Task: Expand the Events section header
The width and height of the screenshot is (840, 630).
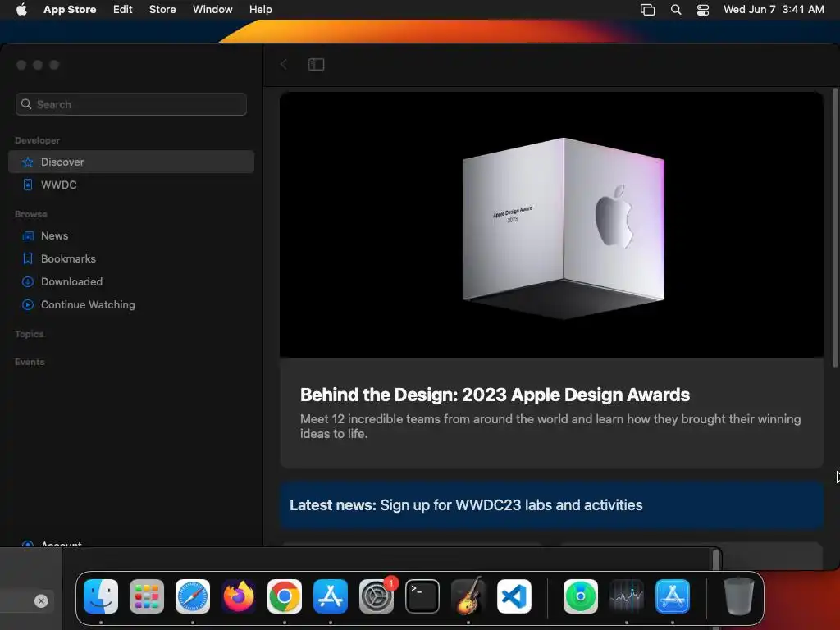Action: click(x=30, y=362)
